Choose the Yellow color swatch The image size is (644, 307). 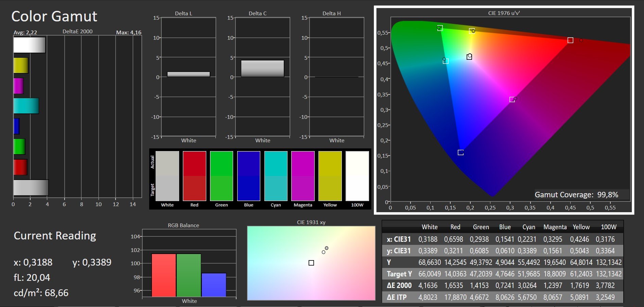coord(330,176)
